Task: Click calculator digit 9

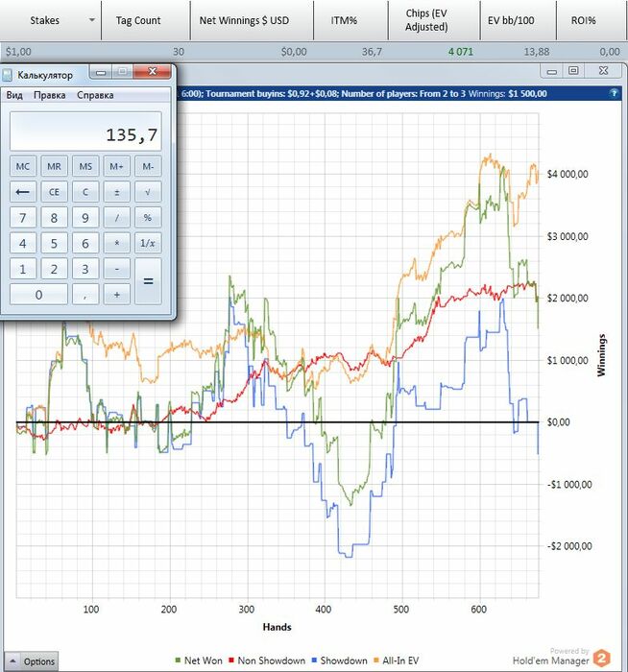Action: (x=85, y=217)
